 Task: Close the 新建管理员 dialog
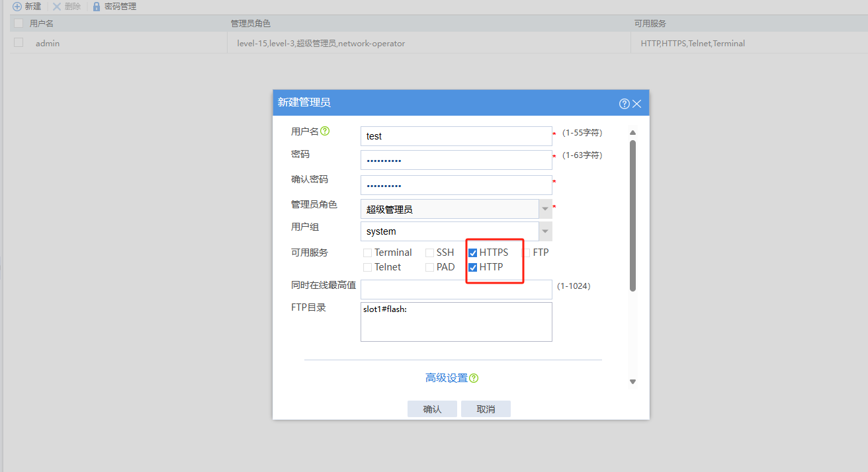coord(637,104)
